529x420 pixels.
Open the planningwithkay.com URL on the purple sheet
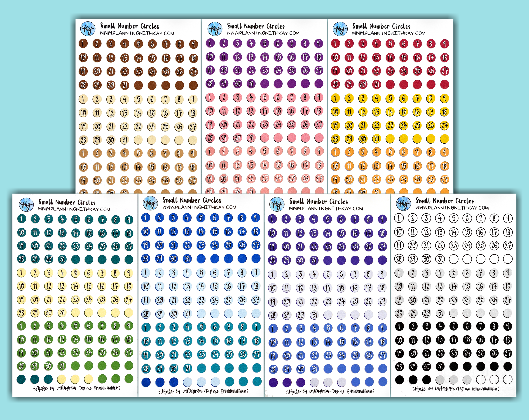(263, 33)
